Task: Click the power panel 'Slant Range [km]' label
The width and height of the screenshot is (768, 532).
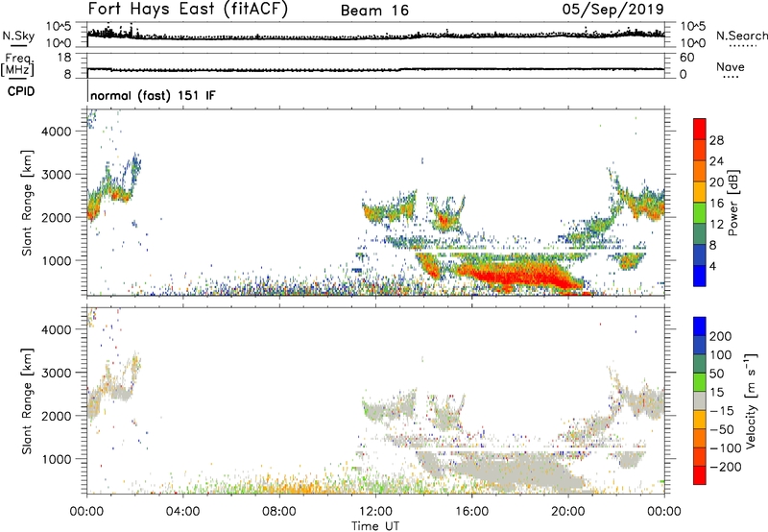Action: 27,203
